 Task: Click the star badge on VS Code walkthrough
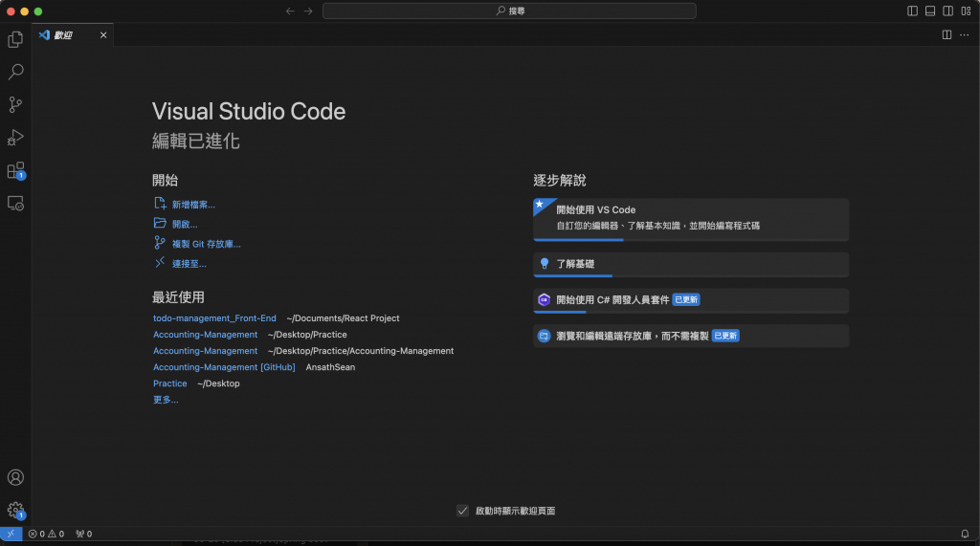[x=540, y=205]
